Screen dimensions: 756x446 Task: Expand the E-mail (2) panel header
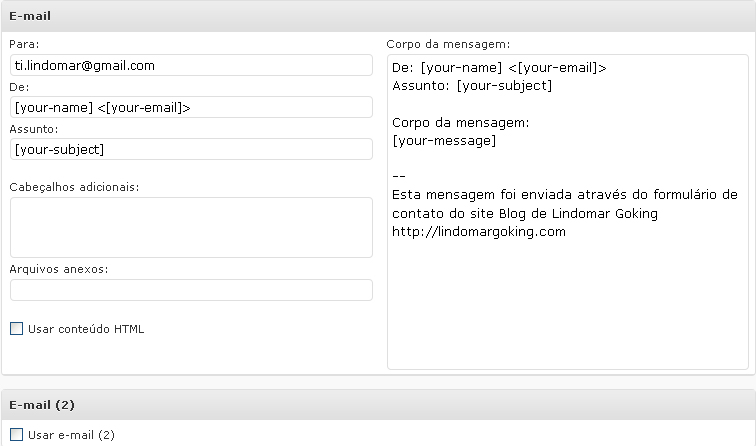coord(378,405)
